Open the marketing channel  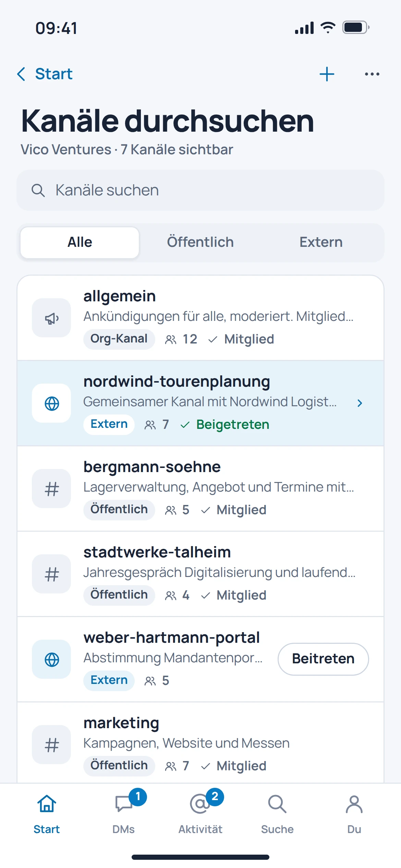[200, 743]
